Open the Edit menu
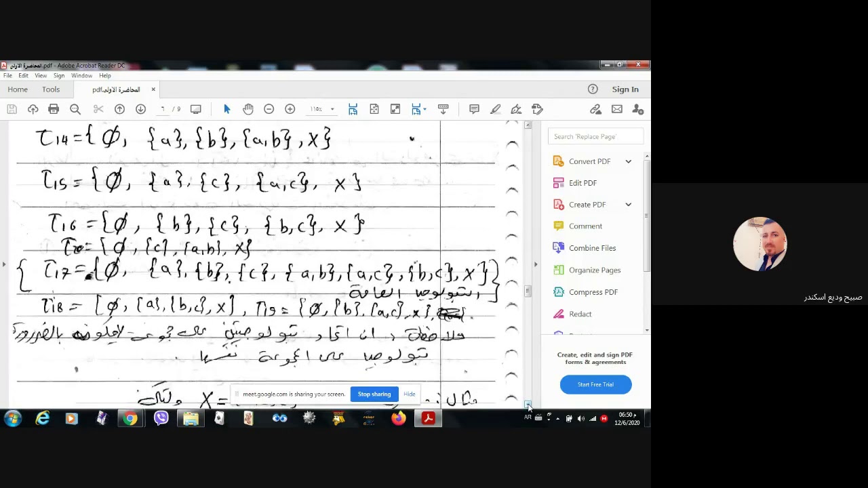The image size is (868, 488). pyautogui.click(x=23, y=75)
